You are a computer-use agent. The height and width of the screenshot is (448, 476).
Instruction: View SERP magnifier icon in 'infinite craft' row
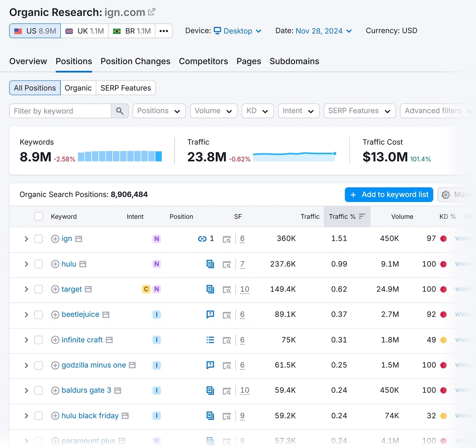tap(226, 340)
